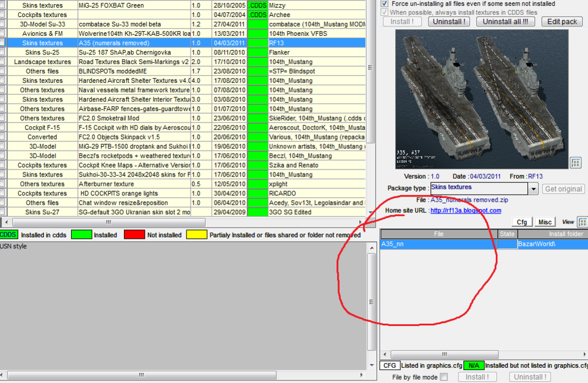Click the Cfg button

(522, 222)
